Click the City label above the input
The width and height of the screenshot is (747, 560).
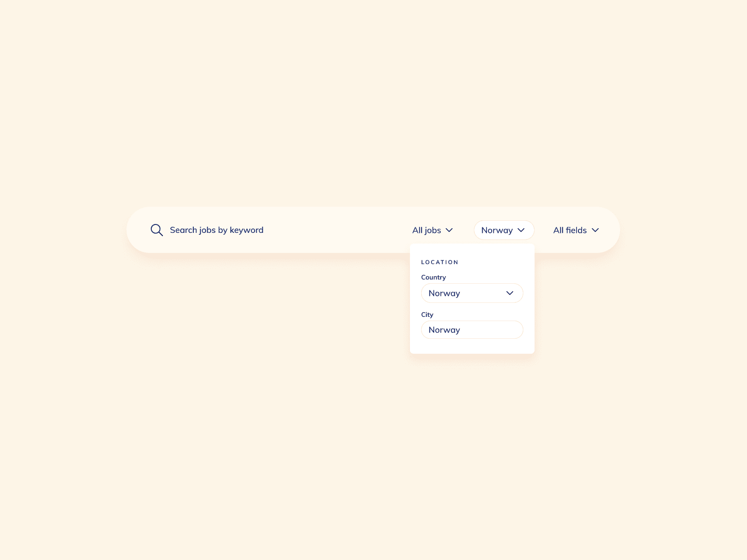point(427,315)
